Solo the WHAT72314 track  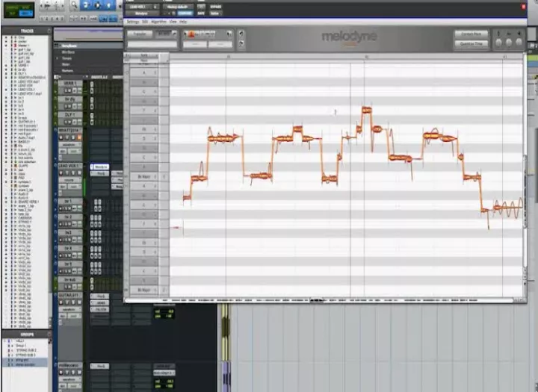click(73, 137)
